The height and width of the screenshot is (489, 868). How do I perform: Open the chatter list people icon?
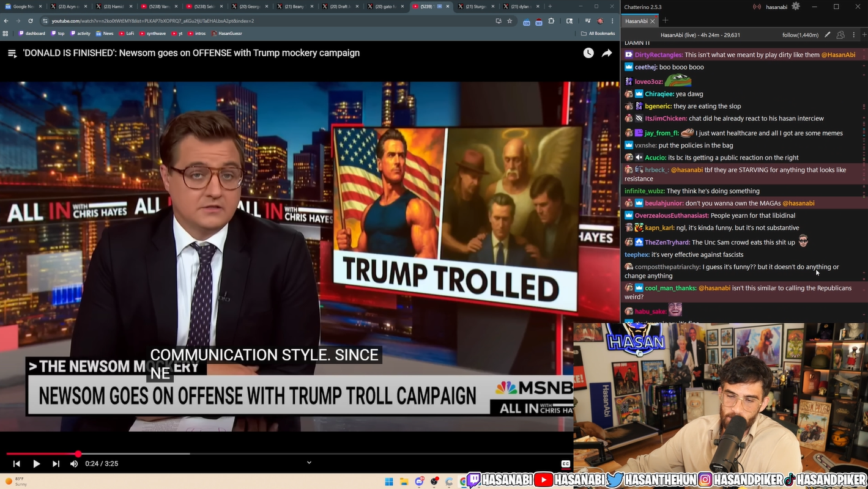point(840,35)
